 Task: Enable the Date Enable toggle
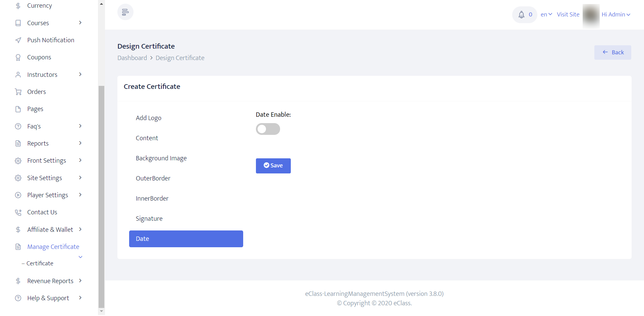click(x=268, y=129)
